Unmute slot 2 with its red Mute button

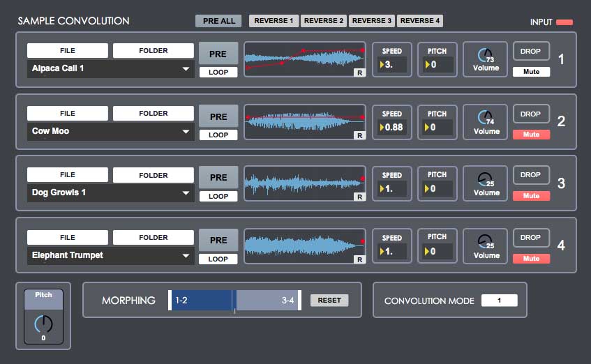[531, 135]
